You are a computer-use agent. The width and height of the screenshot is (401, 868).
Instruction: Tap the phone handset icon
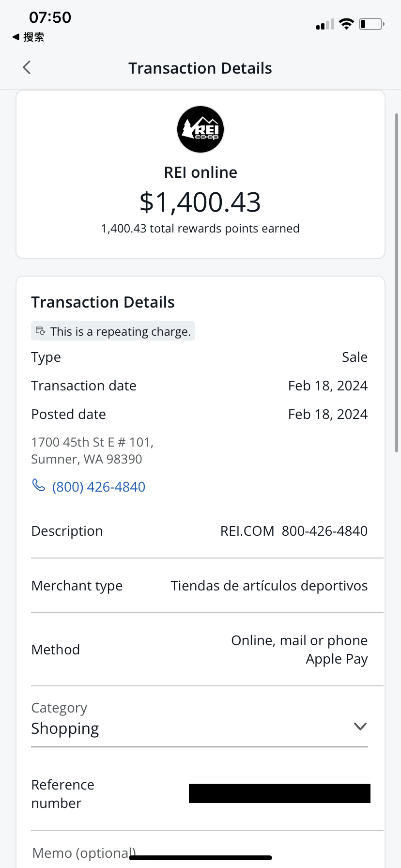pos(38,485)
